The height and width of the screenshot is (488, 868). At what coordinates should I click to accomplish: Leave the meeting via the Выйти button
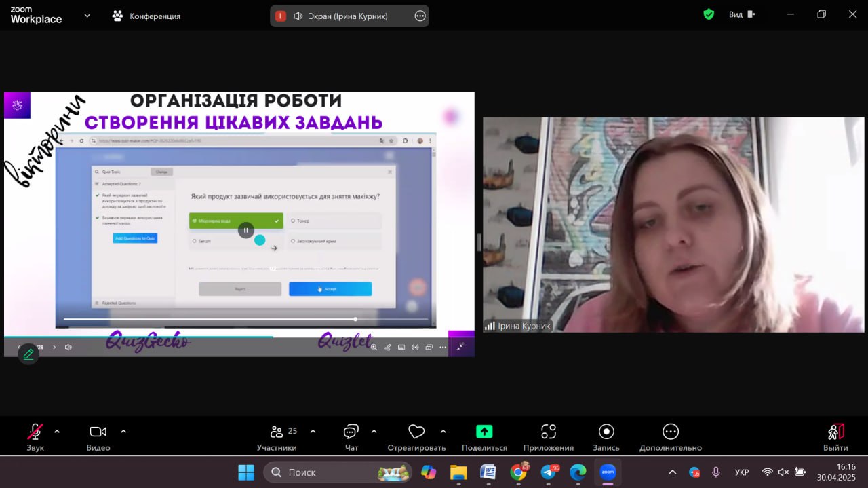click(x=835, y=432)
